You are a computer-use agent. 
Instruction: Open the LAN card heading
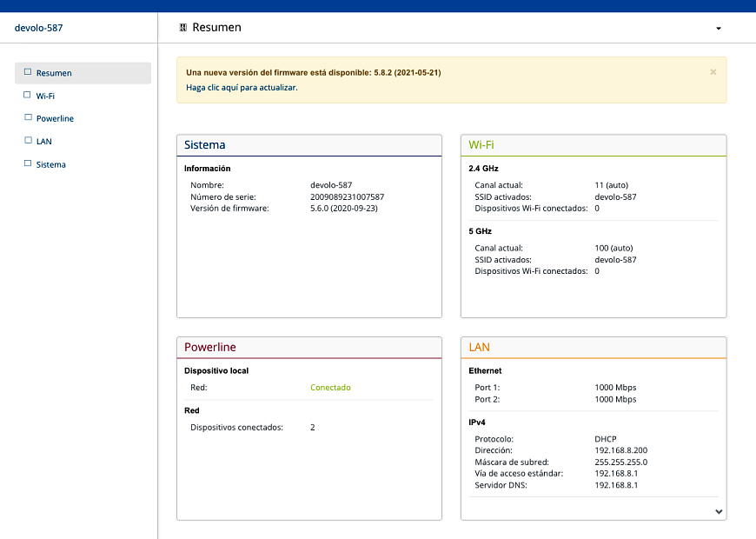coord(480,347)
